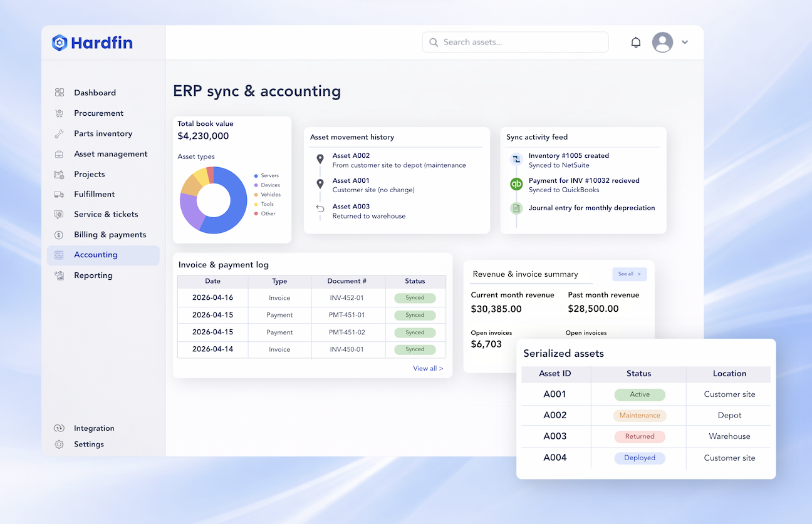Click the user profile avatar
The image size is (812, 524).
pyautogui.click(x=662, y=43)
